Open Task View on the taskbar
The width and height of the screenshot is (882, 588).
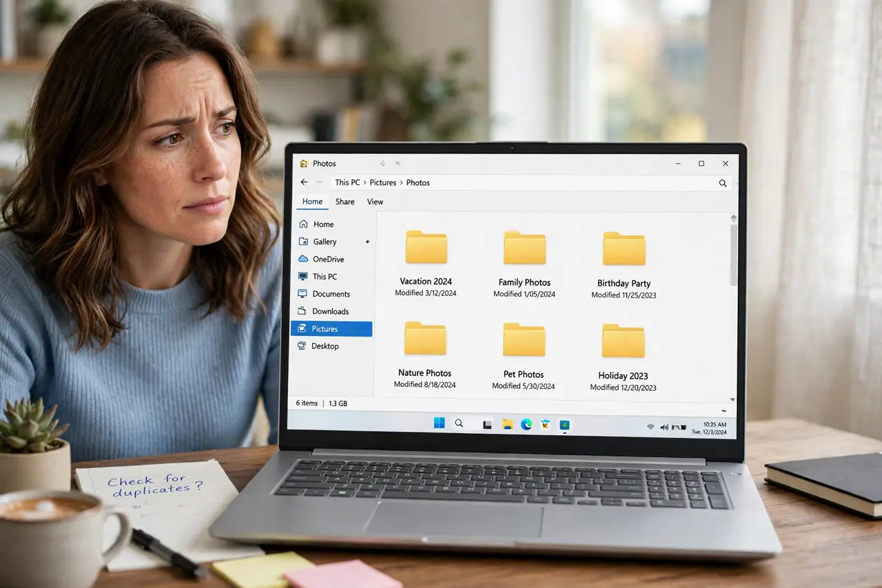pos(487,425)
